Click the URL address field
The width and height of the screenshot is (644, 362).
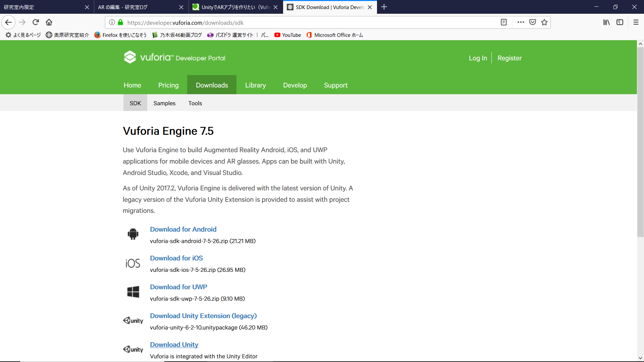click(x=302, y=23)
